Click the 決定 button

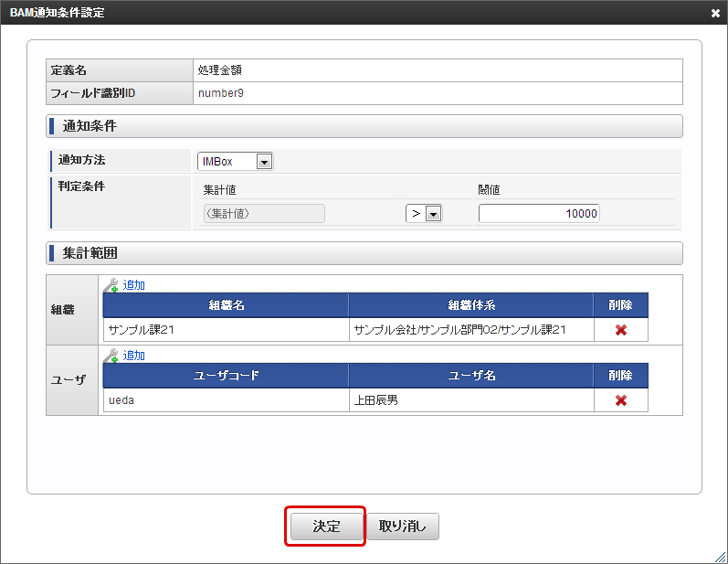tap(326, 526)
